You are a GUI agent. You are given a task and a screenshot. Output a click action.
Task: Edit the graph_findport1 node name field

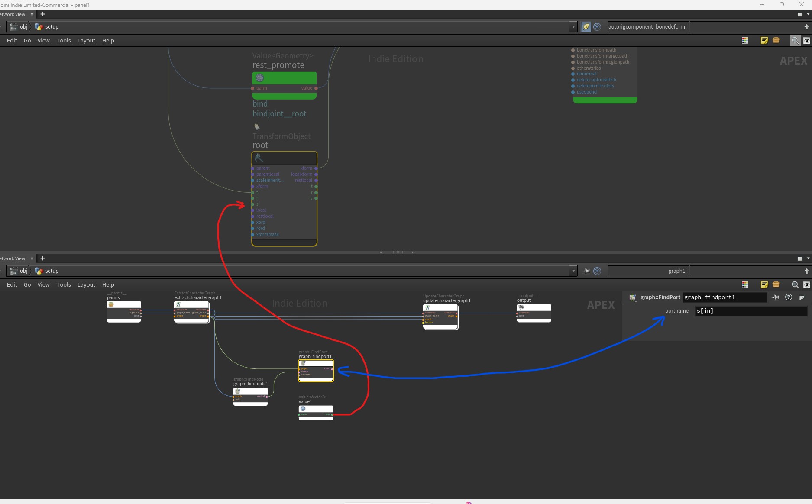coord(724,297)
